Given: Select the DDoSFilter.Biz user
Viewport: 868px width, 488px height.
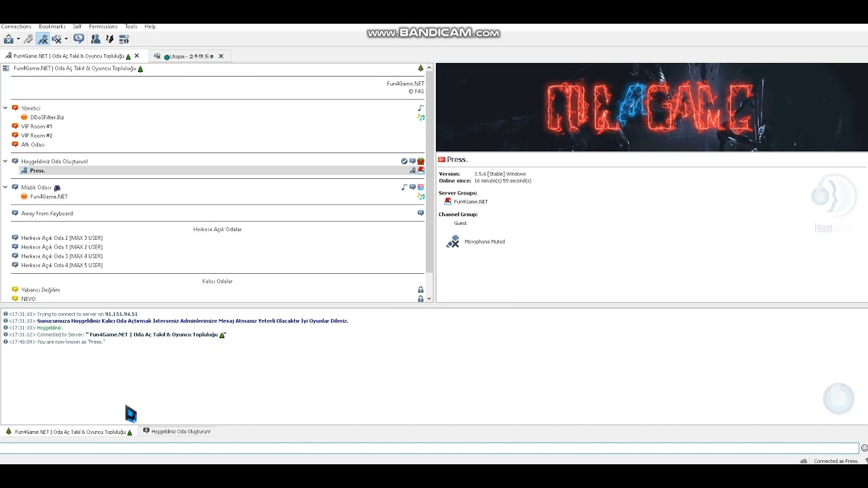Looking at the screenshot, I should [47, 117].
